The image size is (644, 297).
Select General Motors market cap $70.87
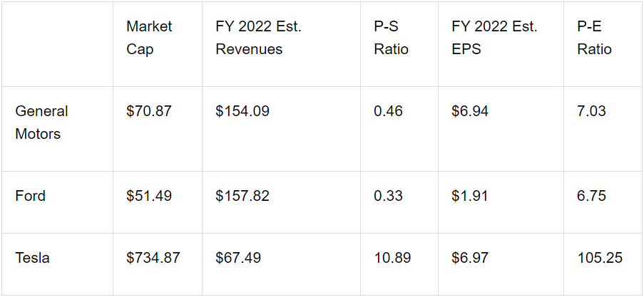148,111
